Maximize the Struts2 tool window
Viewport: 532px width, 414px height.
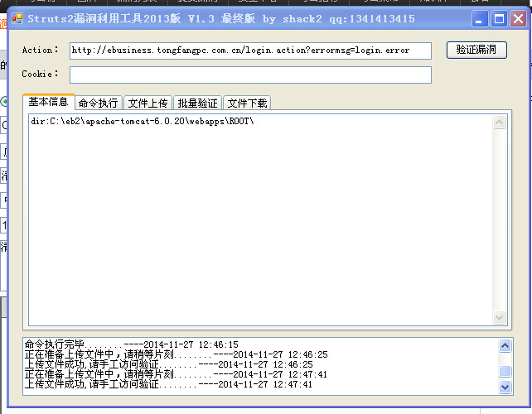point(499,19)
